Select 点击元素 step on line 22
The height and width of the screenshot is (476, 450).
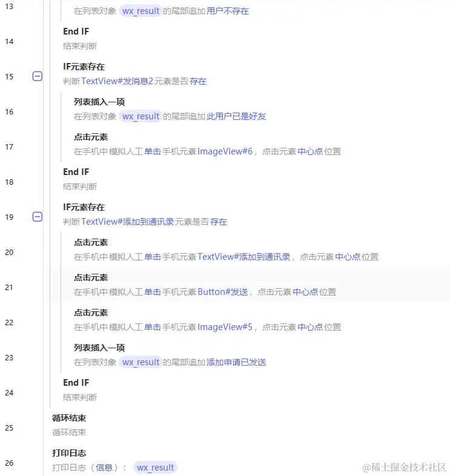[x=91, y=312]
